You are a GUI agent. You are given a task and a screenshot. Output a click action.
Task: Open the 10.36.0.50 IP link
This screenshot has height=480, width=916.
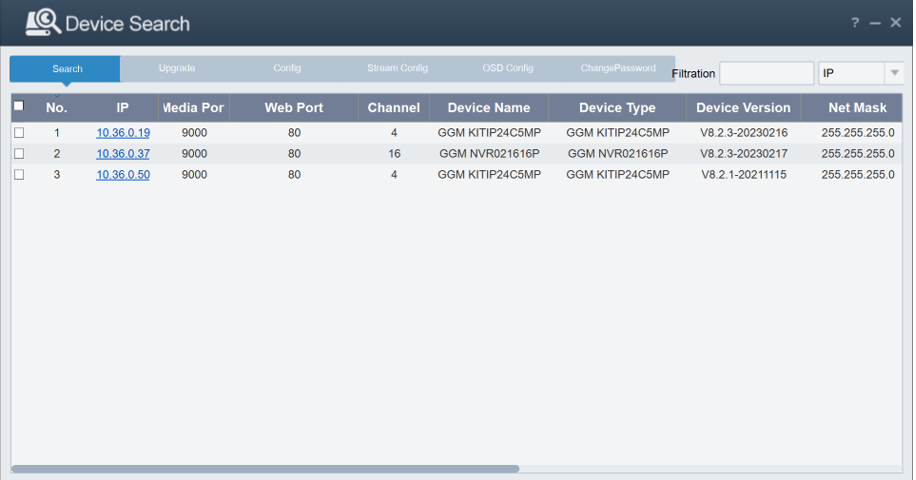pyautogui.click(x=123, y=175)
